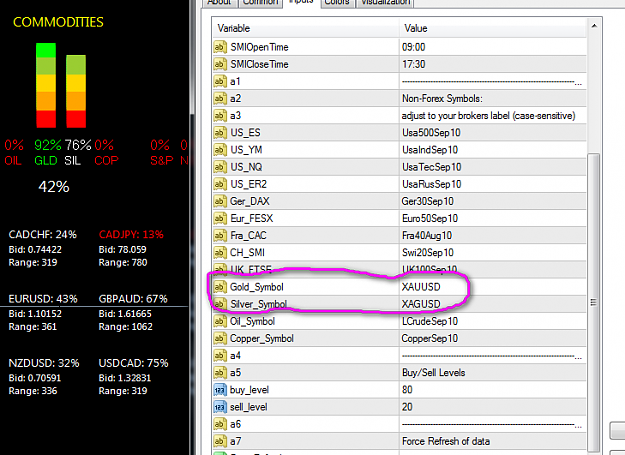This screenshot has height=455, width=625.
Task: Click the GLD 92% strength bar
Action: (46, 85)
